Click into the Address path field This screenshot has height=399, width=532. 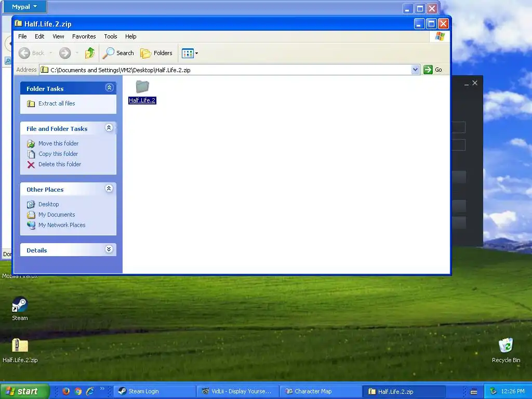point(225,70)
